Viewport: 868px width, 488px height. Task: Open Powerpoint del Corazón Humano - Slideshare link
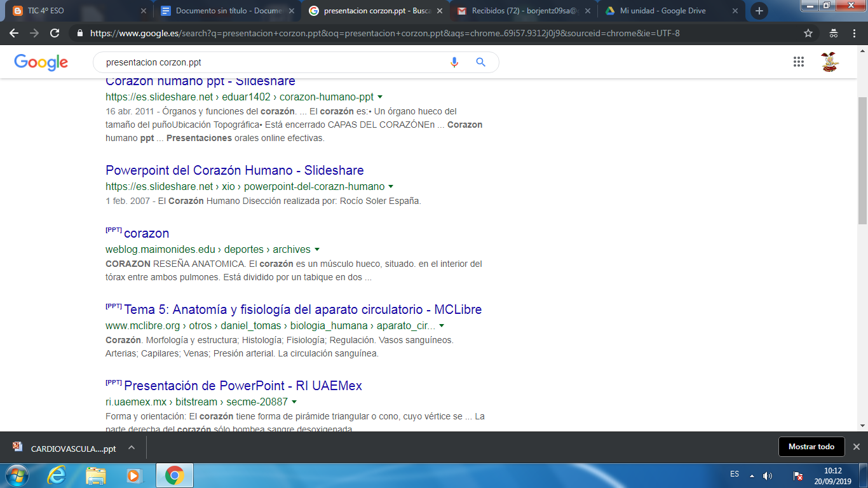tap(234, 170)
